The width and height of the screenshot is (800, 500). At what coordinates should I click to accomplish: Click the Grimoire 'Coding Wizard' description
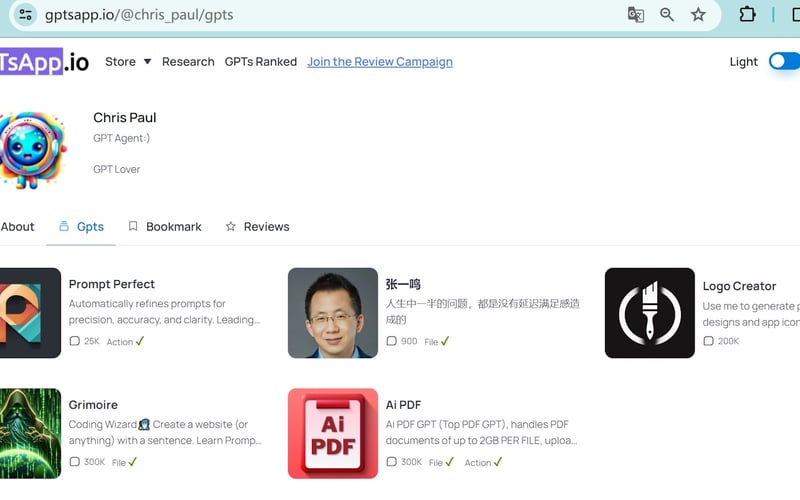165,432
